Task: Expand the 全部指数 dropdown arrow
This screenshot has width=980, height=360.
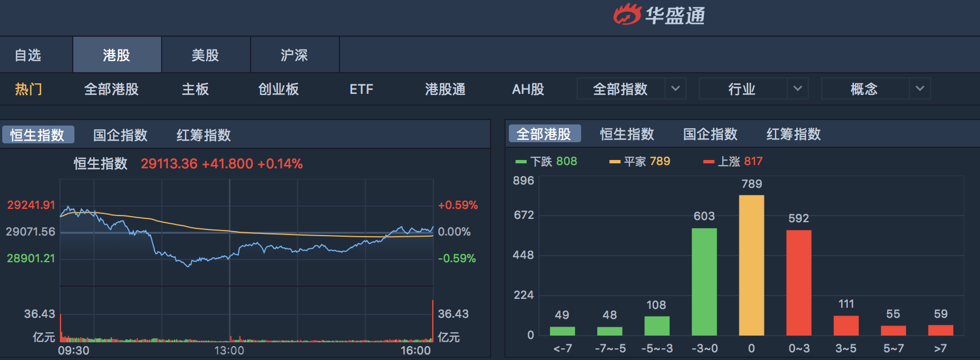Action: 675,89
